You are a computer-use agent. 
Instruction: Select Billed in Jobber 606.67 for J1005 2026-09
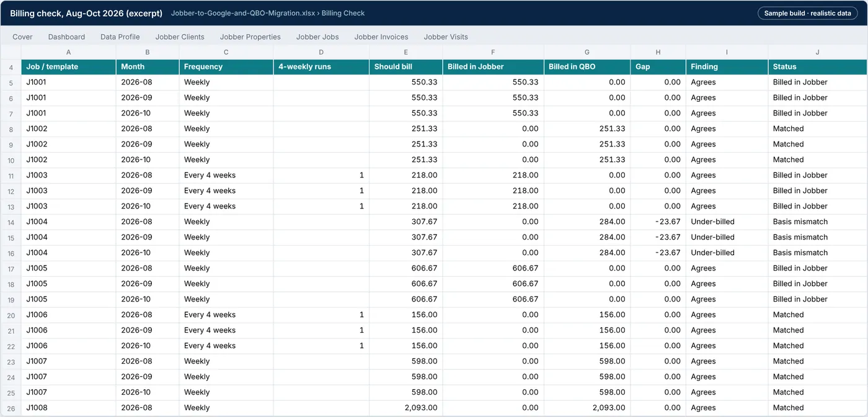click(493, 284)
